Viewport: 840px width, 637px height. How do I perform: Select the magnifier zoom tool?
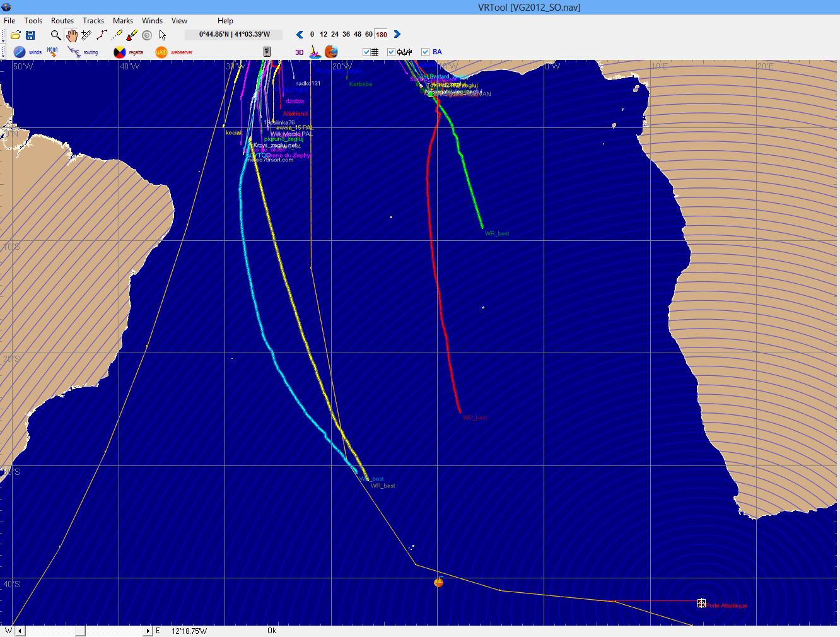pos(55,35)
